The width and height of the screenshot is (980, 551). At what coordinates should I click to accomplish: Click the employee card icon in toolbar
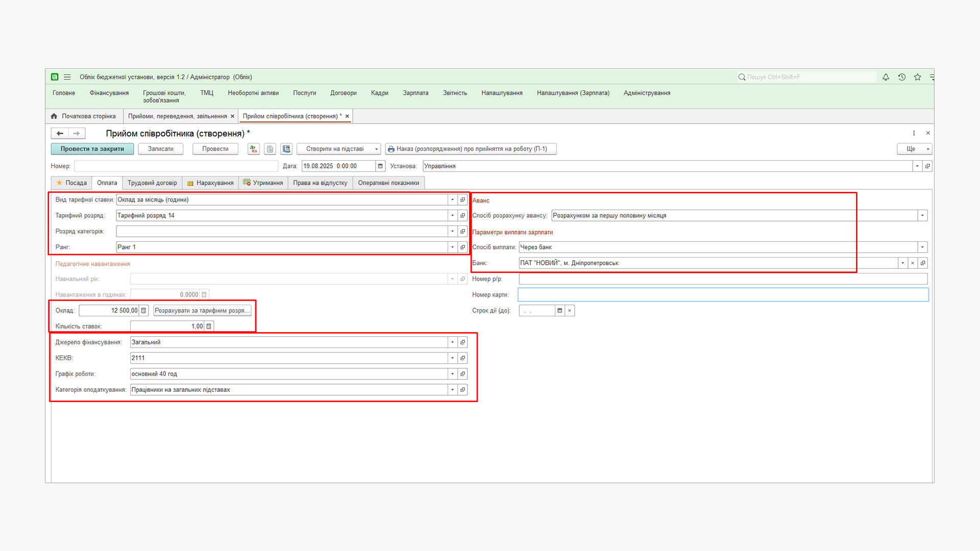[286, 149]
